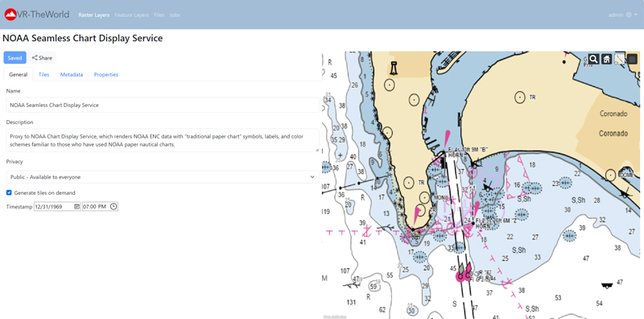
Task: Open the calendar date picker icon
Action: click(x=76, y=206)
